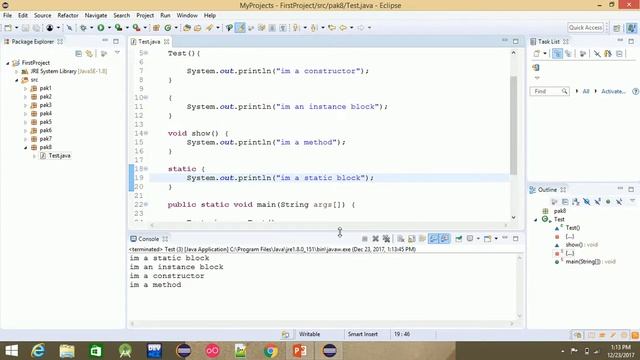Toggle Categorized view in Task List toolbar

coord(557,53)
